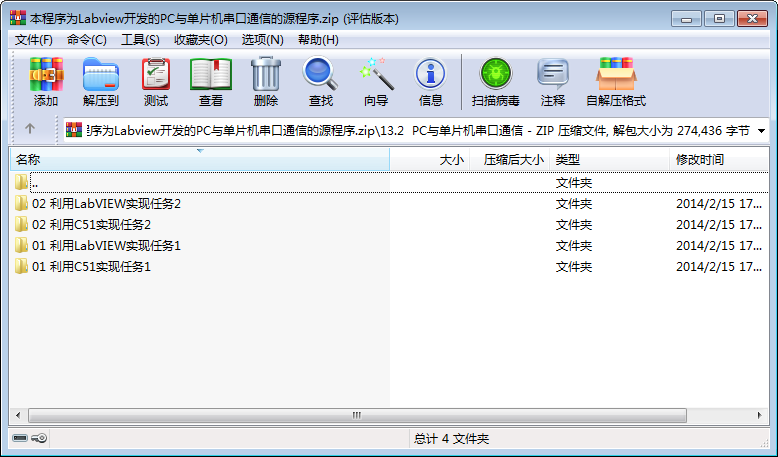This screenshot has width=778, height=457.
Task: Sort by the 压缩后大小 column header
Action: pyautogui.click(x=510, y=159)
